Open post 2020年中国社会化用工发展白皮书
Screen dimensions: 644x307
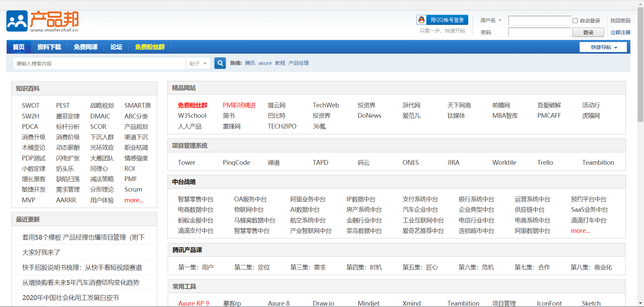[70, 298]
